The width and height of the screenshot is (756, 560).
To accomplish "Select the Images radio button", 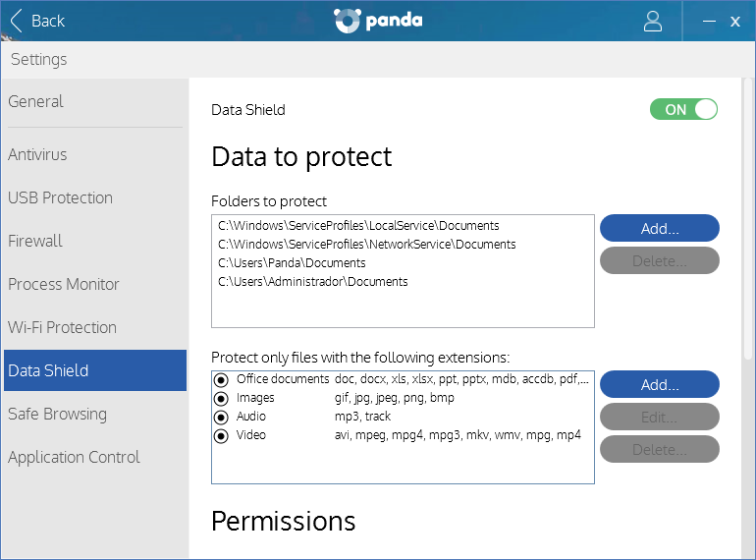I will pyautogui.click(x=221, y=399).
